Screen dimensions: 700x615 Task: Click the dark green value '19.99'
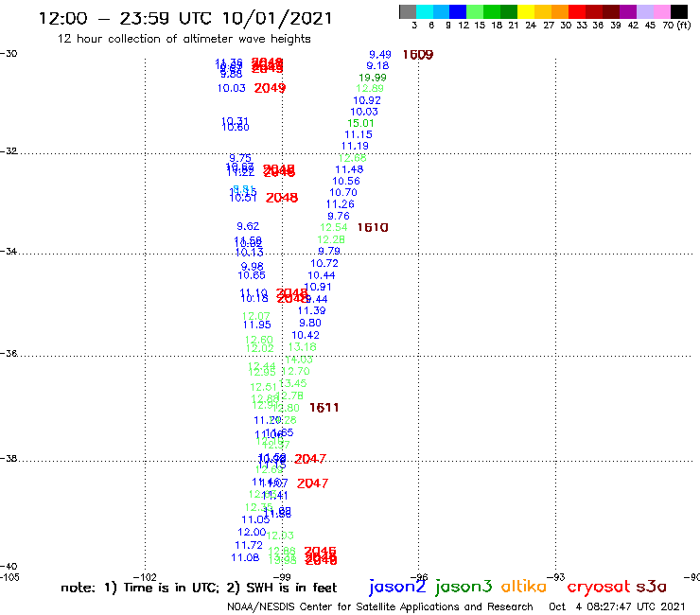[x=373, y=78]
